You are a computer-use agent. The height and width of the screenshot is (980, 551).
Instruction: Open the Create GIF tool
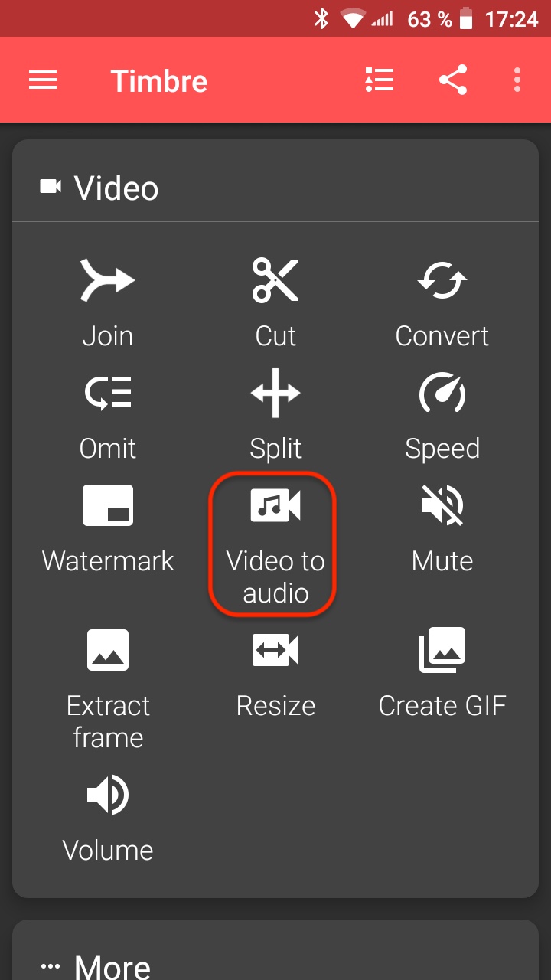[442, 674]
